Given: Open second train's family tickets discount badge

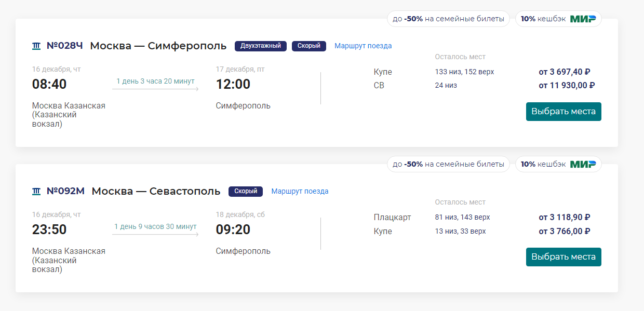Looking at the screenshot, I should click(x=448, y=164).
